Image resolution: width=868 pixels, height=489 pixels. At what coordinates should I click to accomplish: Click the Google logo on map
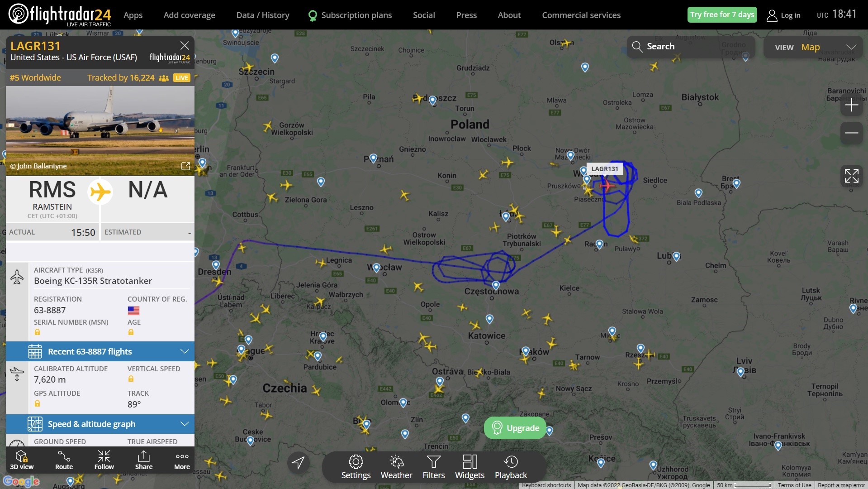click(x=21, y=481)
